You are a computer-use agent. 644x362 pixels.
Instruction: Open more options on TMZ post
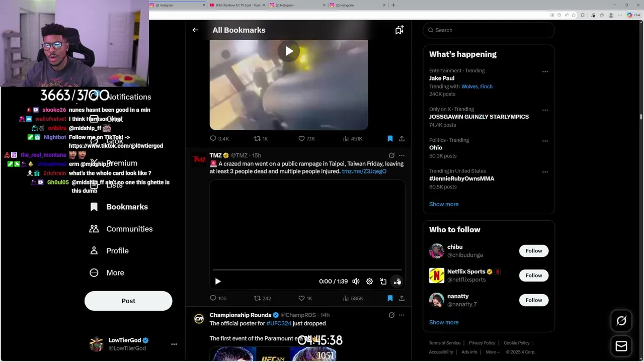pos(401,155)
